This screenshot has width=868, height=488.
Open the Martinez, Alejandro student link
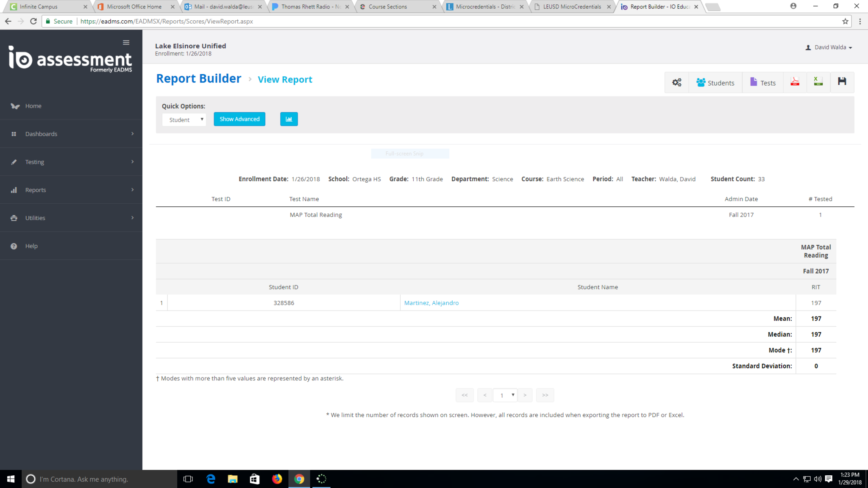pos(431,303)
